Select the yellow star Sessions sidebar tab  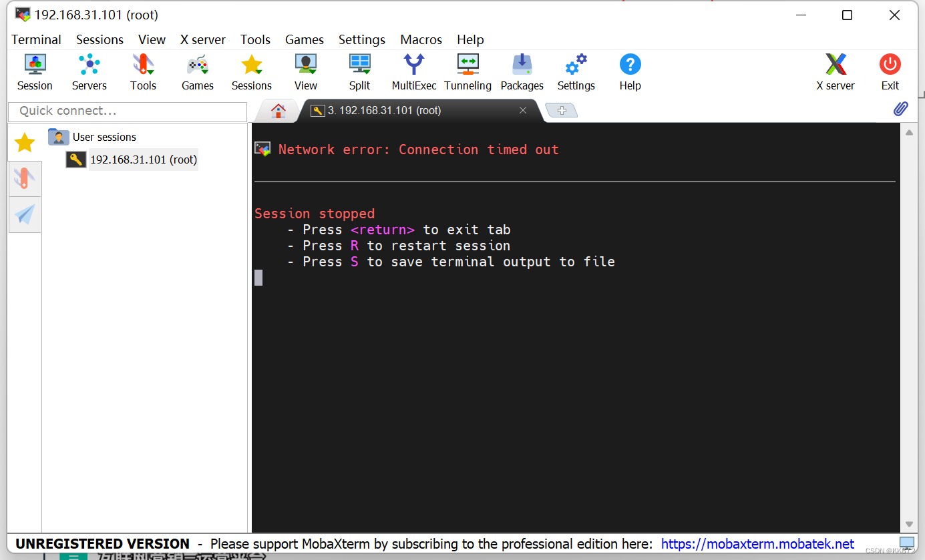coord(25,142)
